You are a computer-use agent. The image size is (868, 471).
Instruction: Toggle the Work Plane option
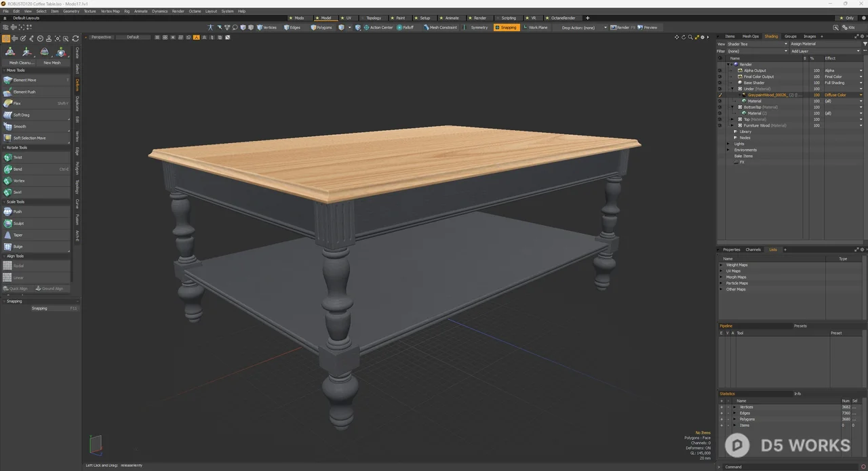[x=536, y=28]
